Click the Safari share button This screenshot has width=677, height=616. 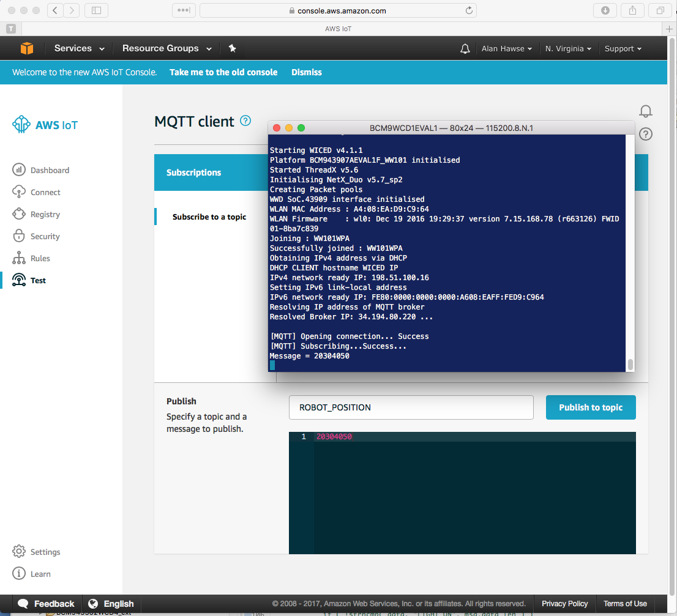(x=632, y=10)
